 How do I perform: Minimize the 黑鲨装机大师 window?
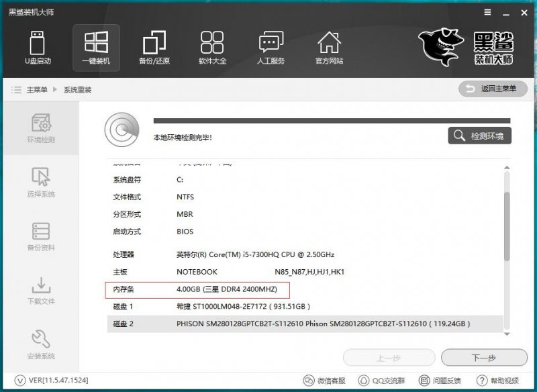[506, 13]
